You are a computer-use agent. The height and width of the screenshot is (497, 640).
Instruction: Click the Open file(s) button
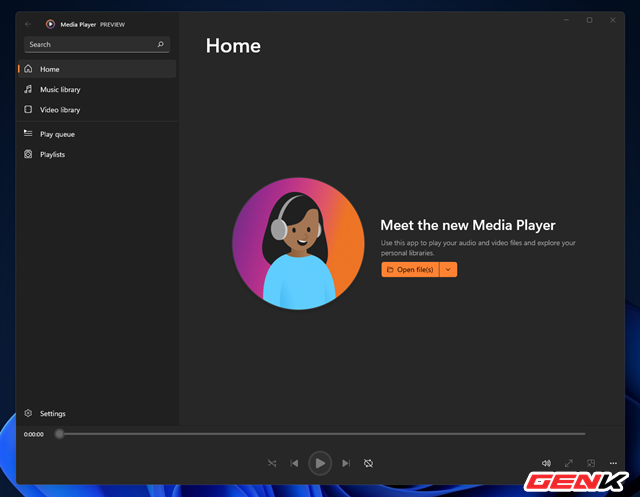[410, 270]
